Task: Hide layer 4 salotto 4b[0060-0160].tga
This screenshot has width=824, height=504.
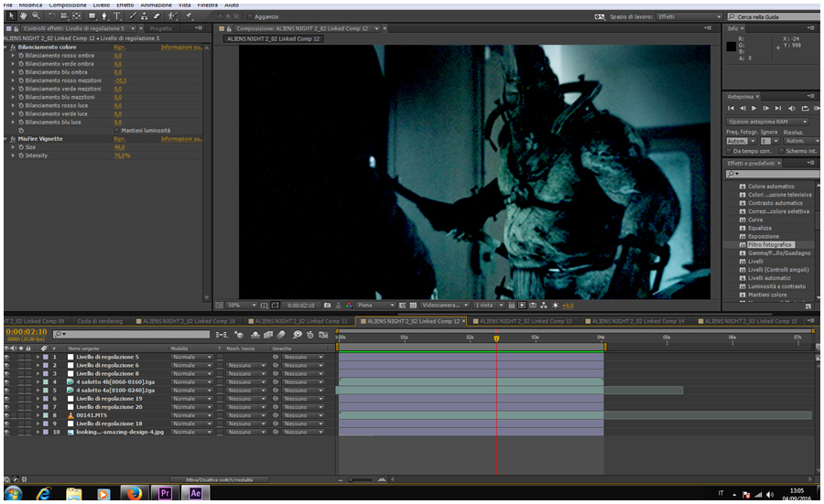Action: click(x=6, y=382)
